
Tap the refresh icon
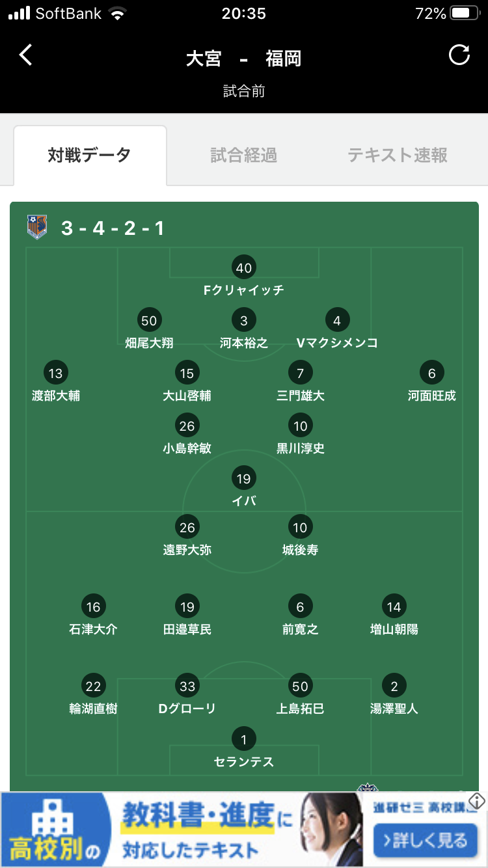point(459,55)
